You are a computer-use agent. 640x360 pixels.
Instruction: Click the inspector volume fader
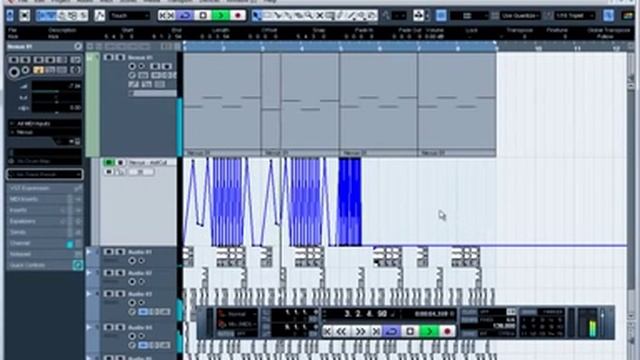click(x=56, y=92)
